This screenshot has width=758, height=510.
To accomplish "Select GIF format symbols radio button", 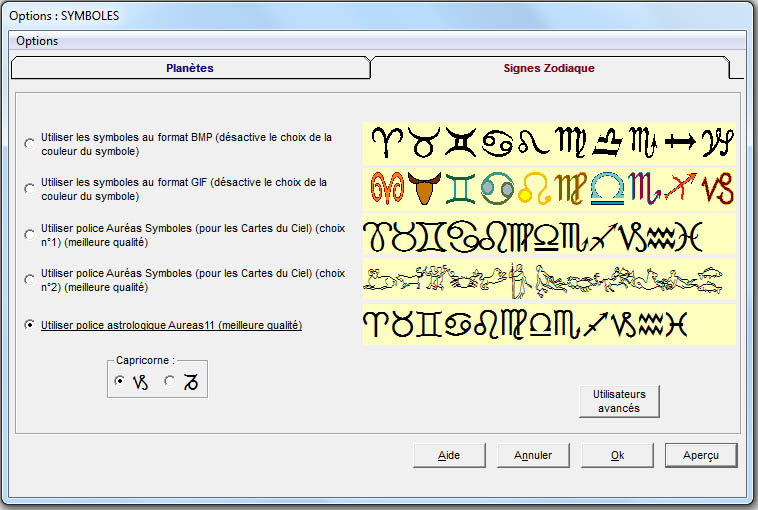I will pos(29,189).
